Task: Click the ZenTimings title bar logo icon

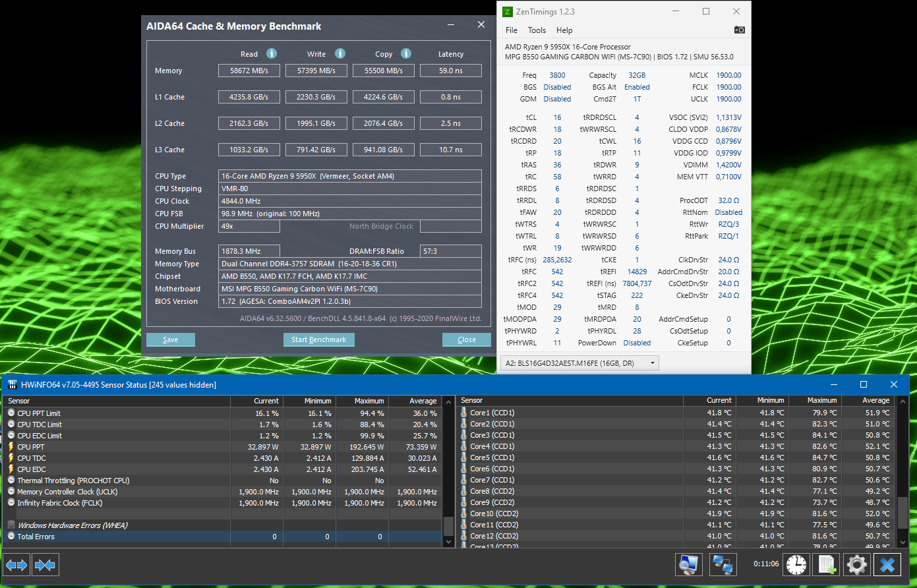Action: click(507, 11)
